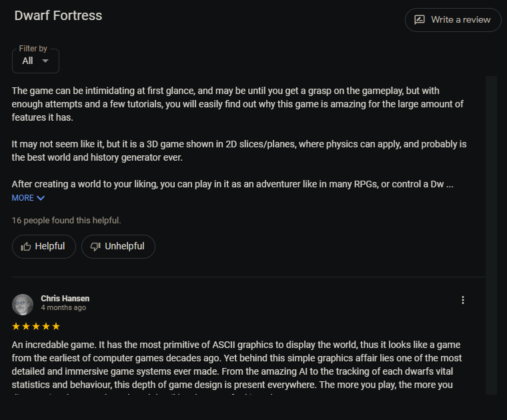
Task: Click the fifth gold star in the rating
Action: (x=56, y=326)
